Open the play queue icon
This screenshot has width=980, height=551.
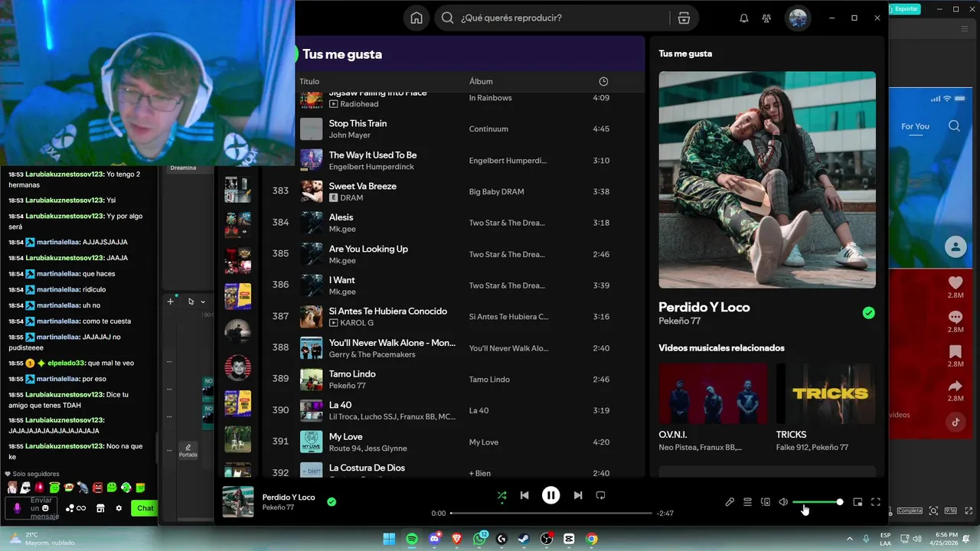[747, 502]
